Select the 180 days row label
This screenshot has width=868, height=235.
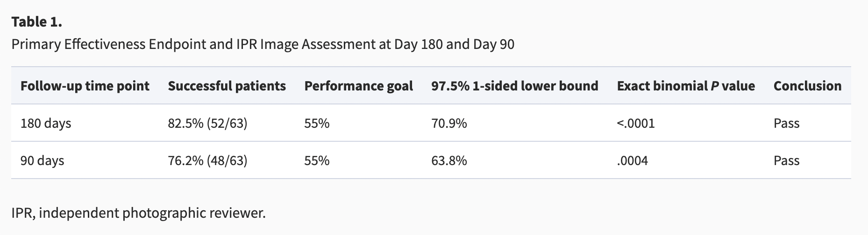click(46, 123)
